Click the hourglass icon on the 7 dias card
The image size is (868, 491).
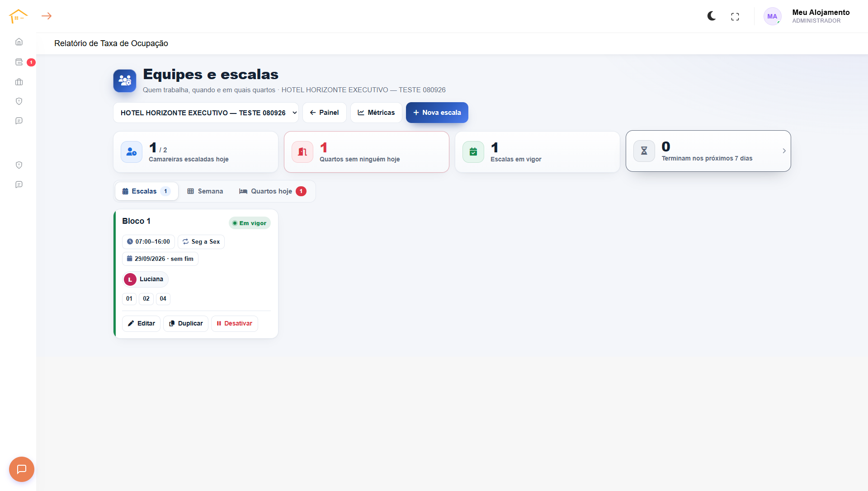tap(644, 151)
